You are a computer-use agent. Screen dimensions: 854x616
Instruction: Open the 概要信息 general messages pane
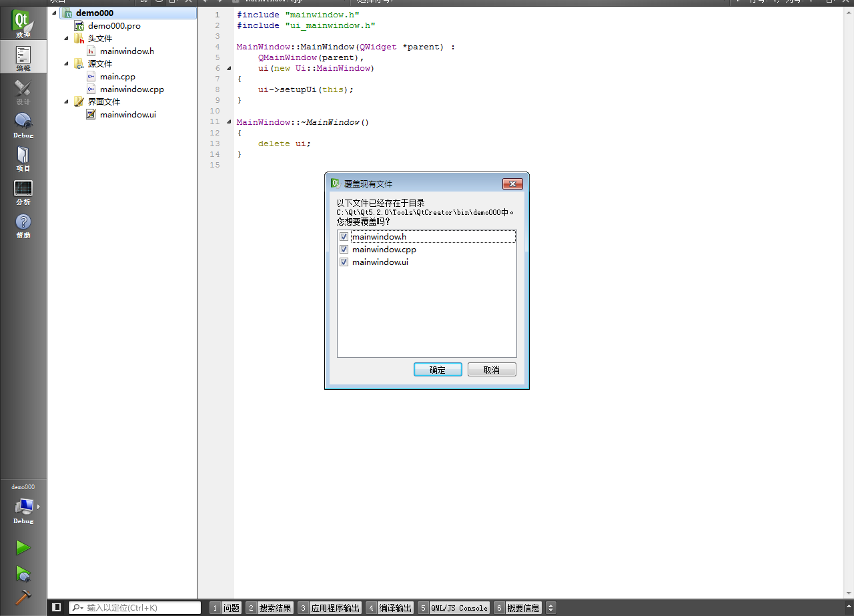point(518,608)
